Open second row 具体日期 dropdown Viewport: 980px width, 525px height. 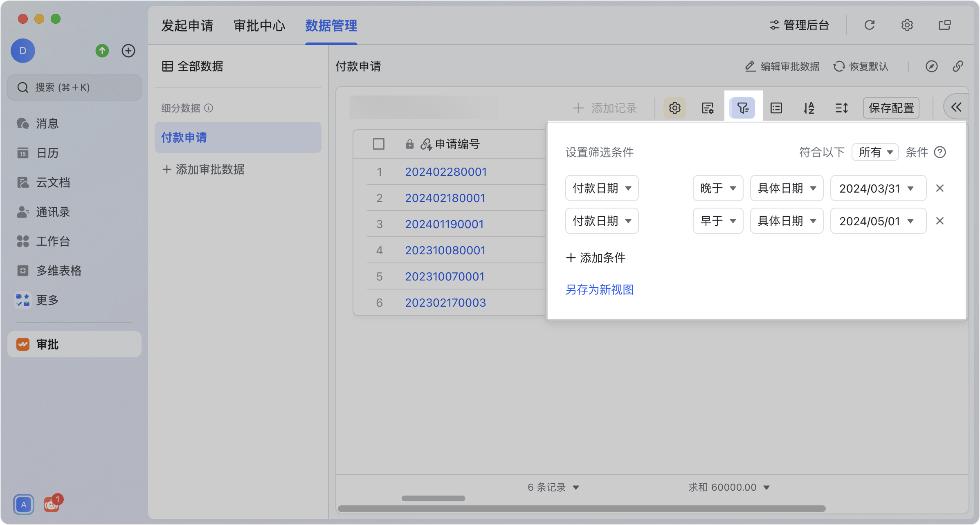[x=787, y=221]
